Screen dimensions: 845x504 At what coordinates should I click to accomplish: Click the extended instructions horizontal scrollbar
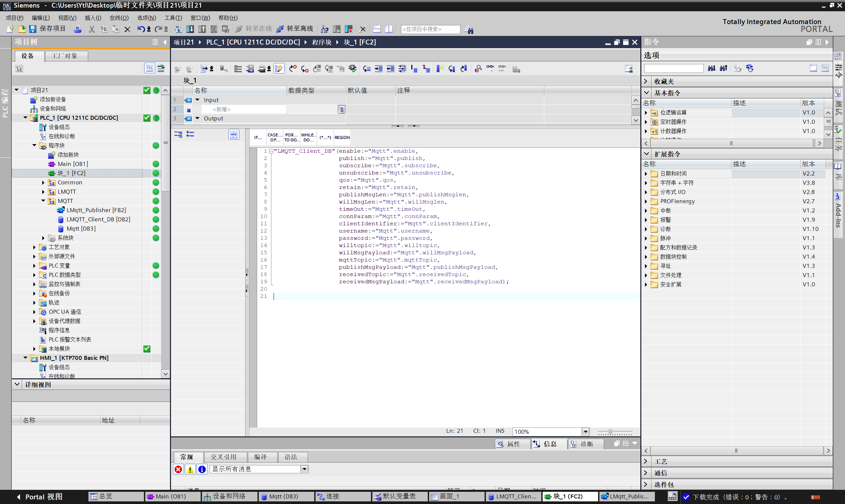pyautogui.click(x=737, y=451)
